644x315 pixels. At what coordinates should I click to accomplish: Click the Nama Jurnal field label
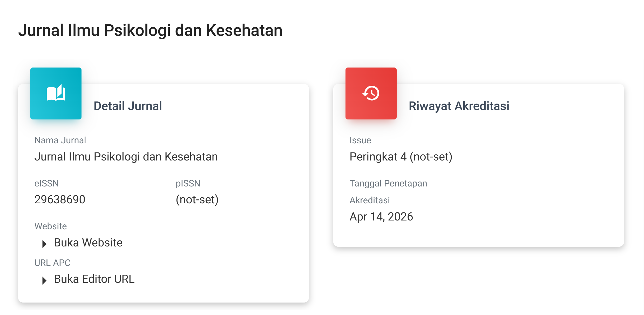pos(60,140)
